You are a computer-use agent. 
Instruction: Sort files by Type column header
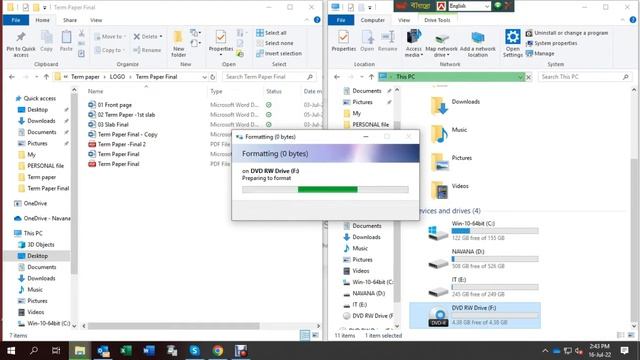point(216,91)
